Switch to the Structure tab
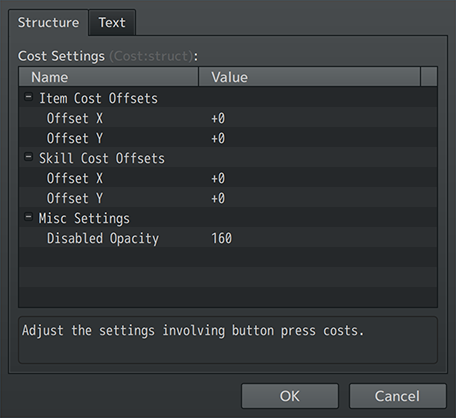Viewport: 456px width, 418px height. [49, 23]
